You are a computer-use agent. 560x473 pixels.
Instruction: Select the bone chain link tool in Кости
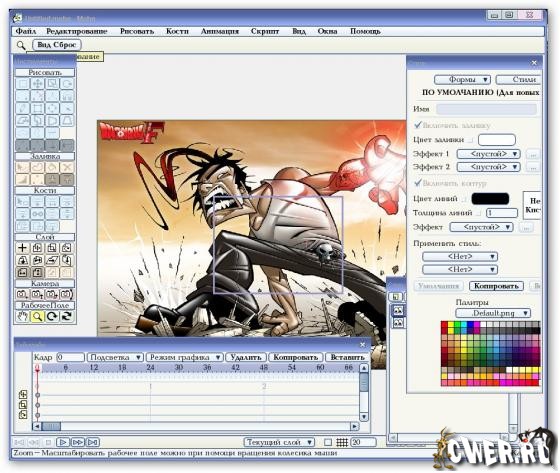click(38, 214)
